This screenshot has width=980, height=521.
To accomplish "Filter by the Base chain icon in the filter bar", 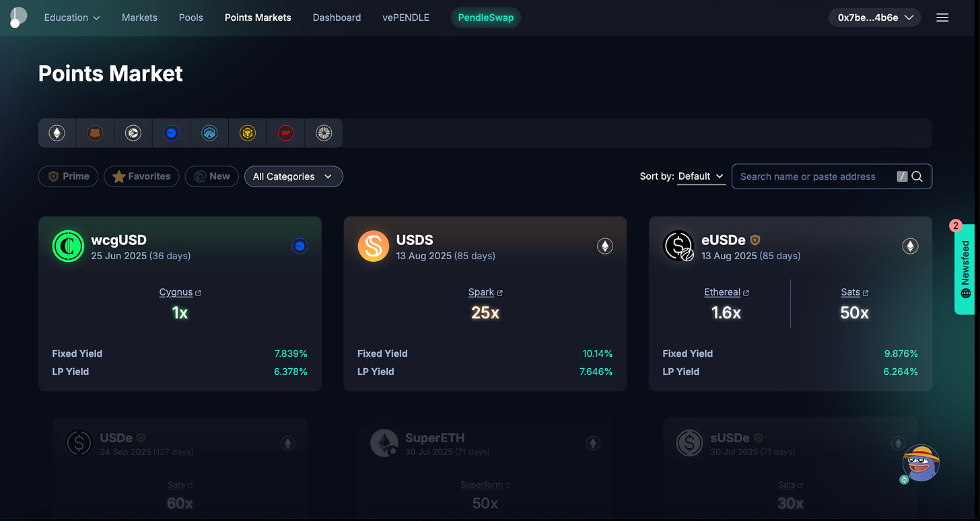I will [171, 133].
